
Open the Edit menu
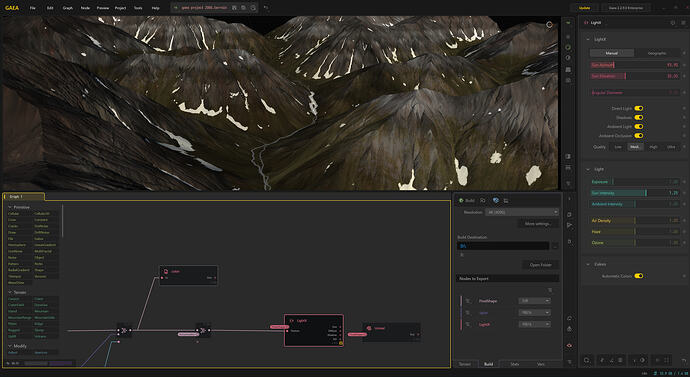coord(50,8)
